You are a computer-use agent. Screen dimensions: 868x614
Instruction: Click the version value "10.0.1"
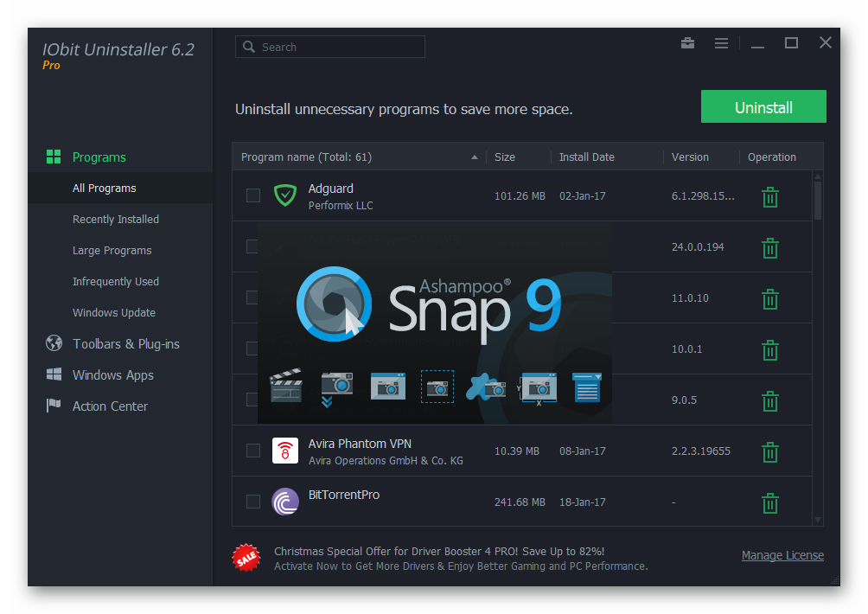[686, 349]
